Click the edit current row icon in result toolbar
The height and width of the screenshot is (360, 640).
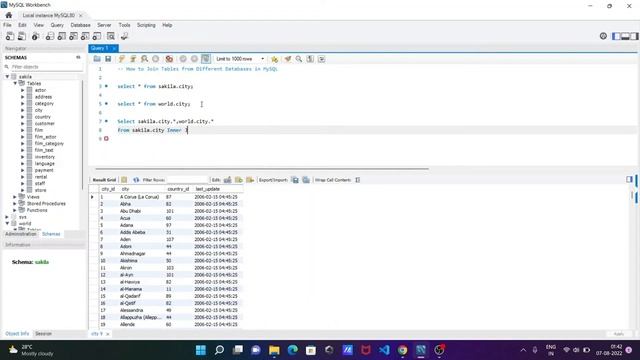pyautogui.click(x=228, y=180)
